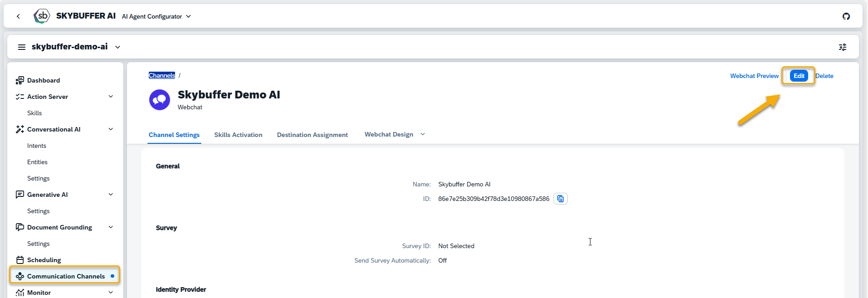This screenshot has height=298, width=868.
Task: Copy the channel ID to clipboard
Action: coord(561,199)
